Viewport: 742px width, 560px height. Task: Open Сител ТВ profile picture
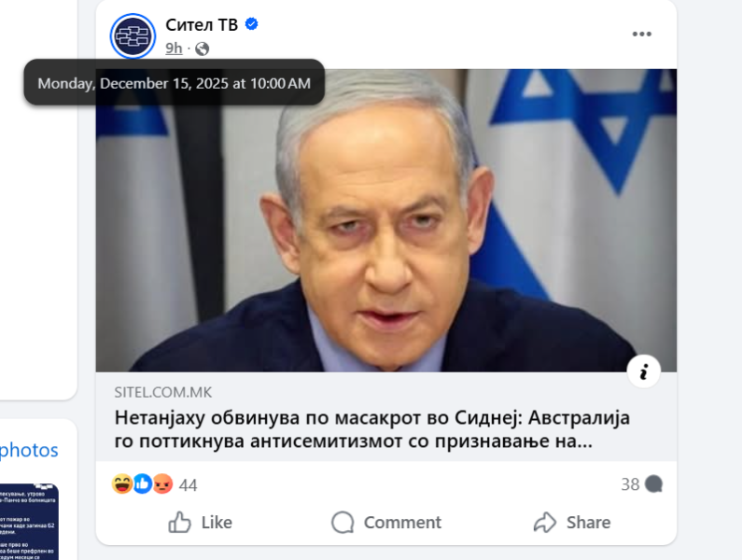click(x=133, y=36)
